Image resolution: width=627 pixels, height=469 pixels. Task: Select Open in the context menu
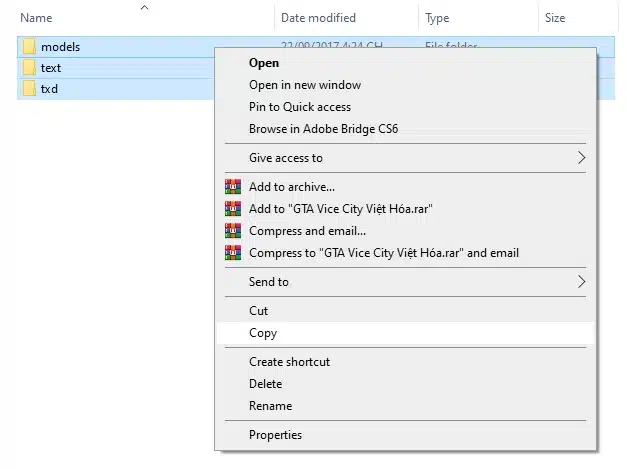click(264, 63)
